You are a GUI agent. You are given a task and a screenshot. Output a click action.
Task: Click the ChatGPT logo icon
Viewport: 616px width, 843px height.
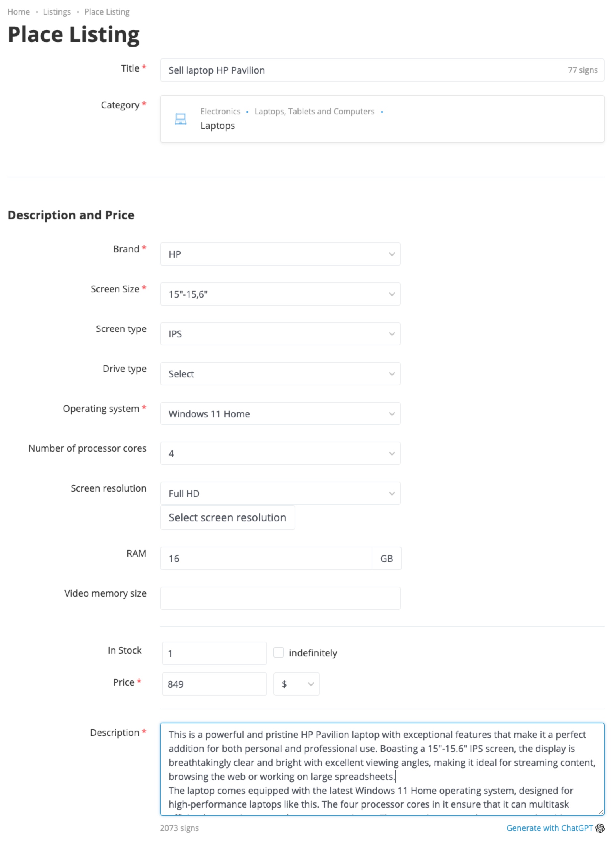(600, 828)
